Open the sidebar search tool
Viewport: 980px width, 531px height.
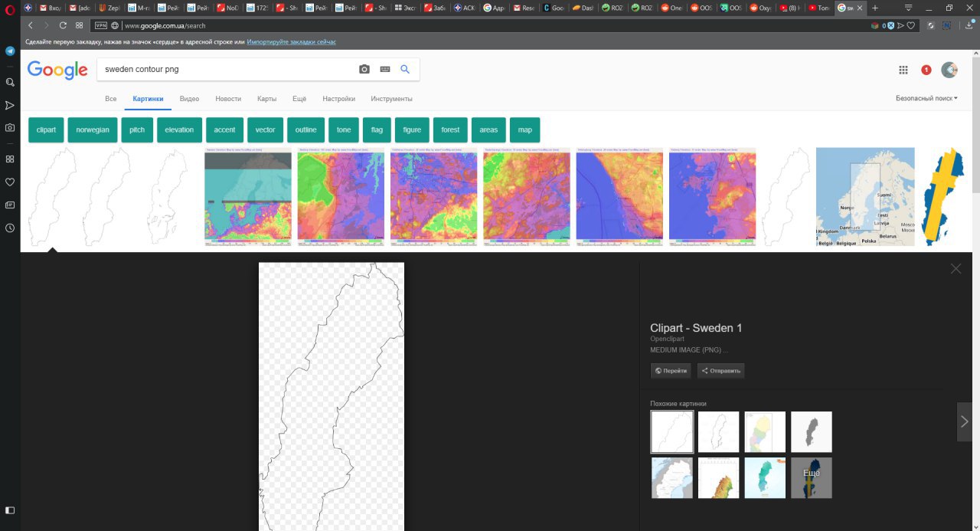10,82
